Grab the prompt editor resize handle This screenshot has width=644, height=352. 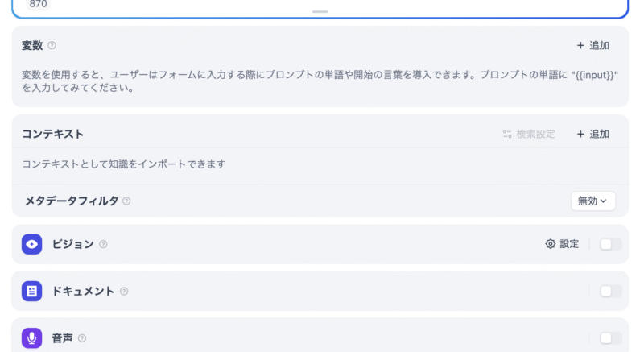click(x=320, y=12)
